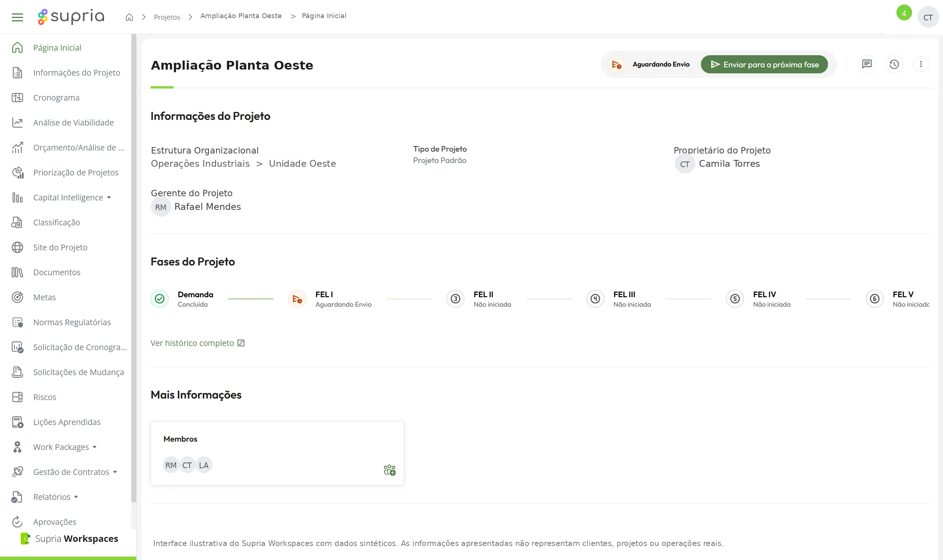This screenshot has width=943, height=560.
Task: Open Lições Aprendidas
Action: 66,422
